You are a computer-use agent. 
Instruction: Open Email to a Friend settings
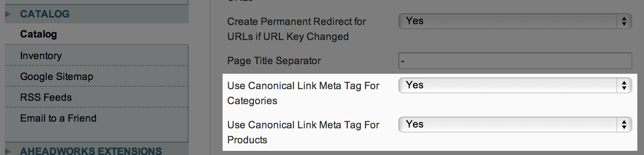pyautogui.click(x=58, y=118)
